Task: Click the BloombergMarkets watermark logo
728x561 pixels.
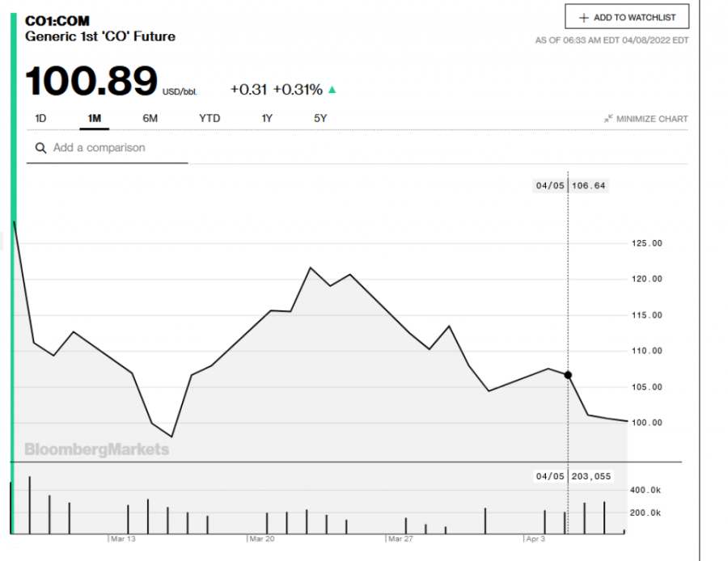Action: point(97,449)
